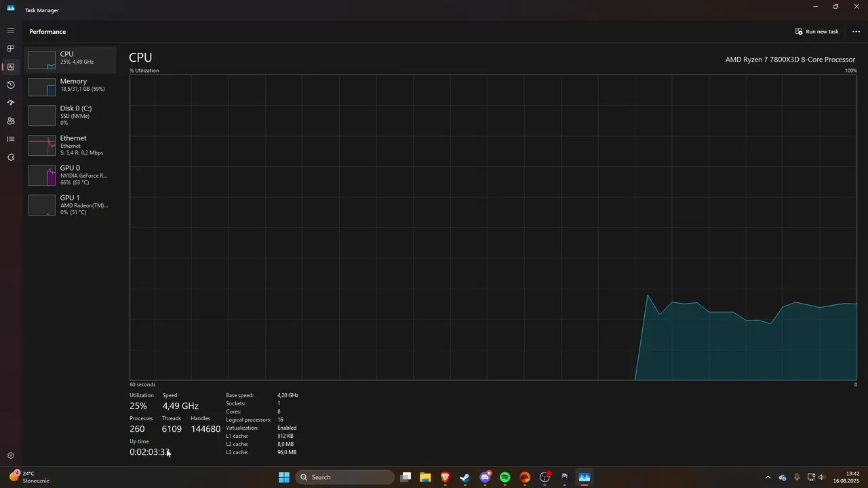
Task: Open File Explorer from the taskbar
Action: coord(425,477)
